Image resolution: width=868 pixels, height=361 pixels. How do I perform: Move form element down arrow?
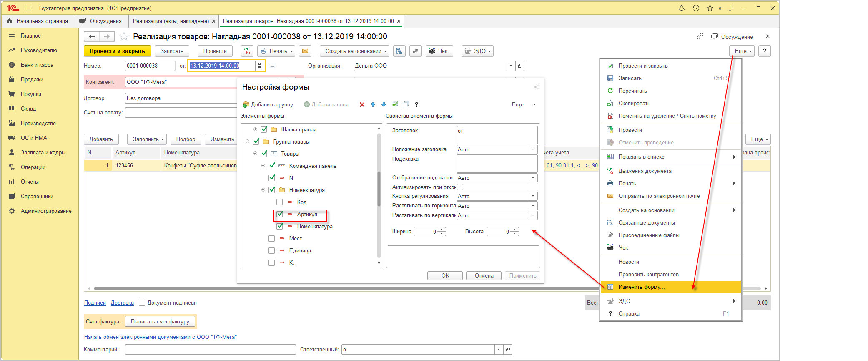pos(384,104)
